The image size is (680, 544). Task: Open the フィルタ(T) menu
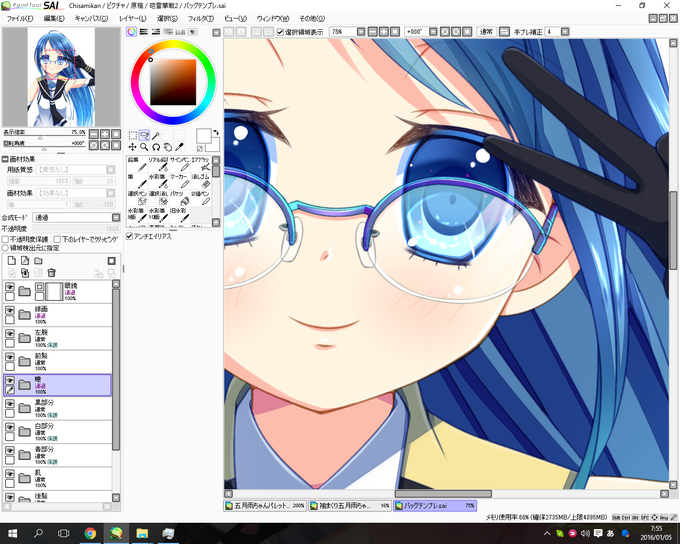coord(201,18)
